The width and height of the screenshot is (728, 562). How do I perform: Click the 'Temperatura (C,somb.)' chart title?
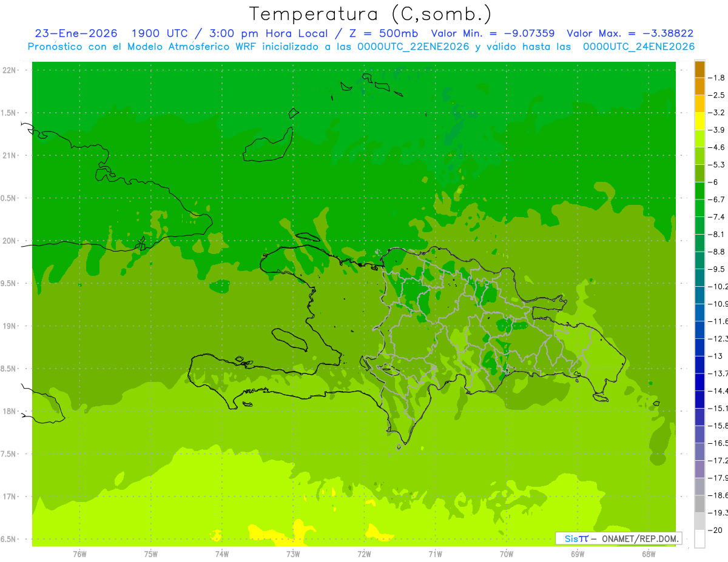(x=371, y=14)
